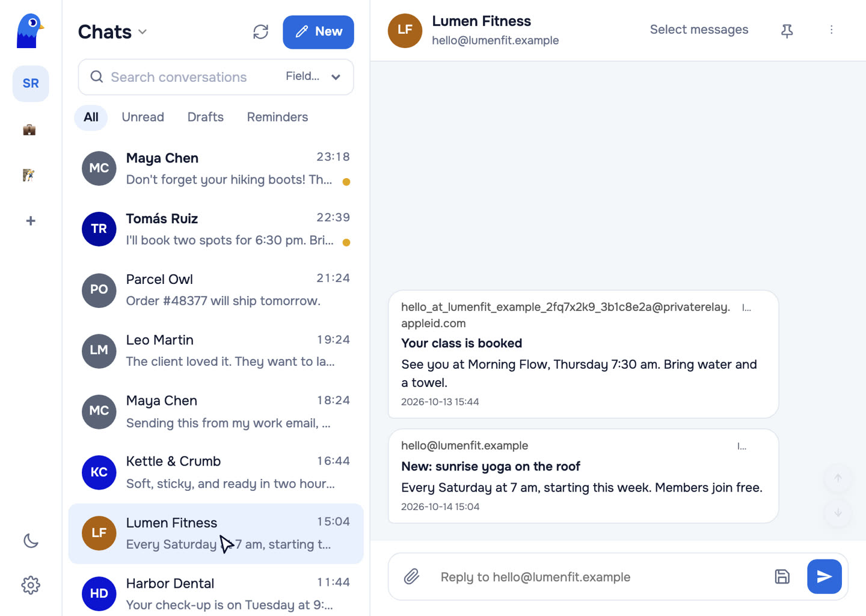Jump to previous message with up arrow

838,478
